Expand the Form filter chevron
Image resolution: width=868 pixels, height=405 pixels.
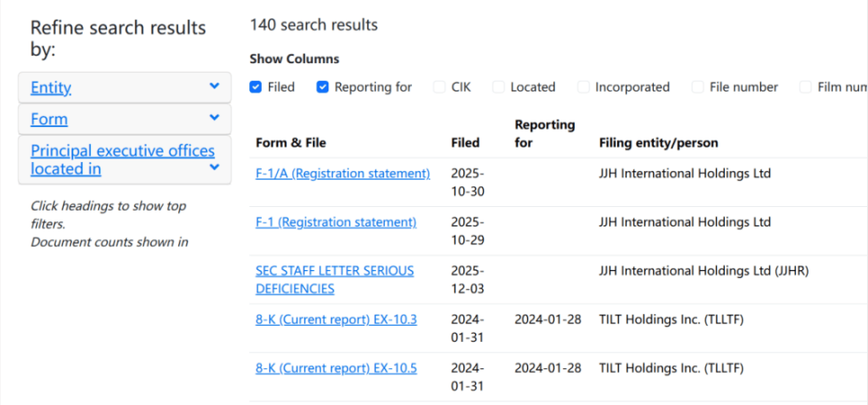(x=214, y=117)
